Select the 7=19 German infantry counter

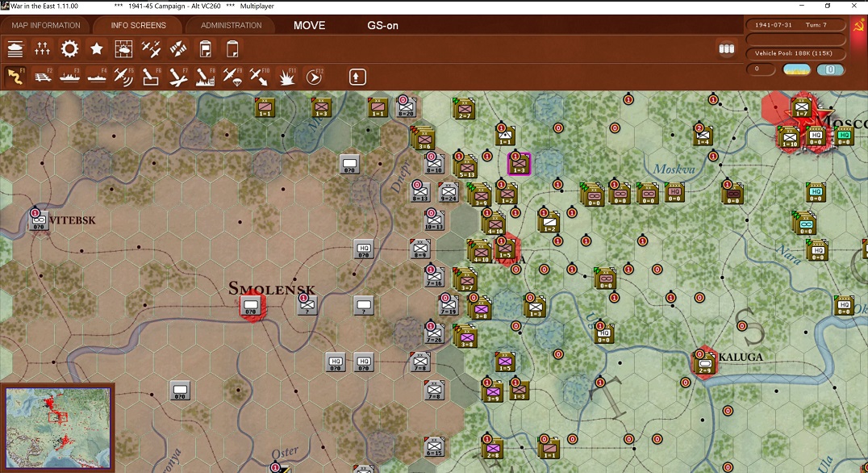(449, 306)
